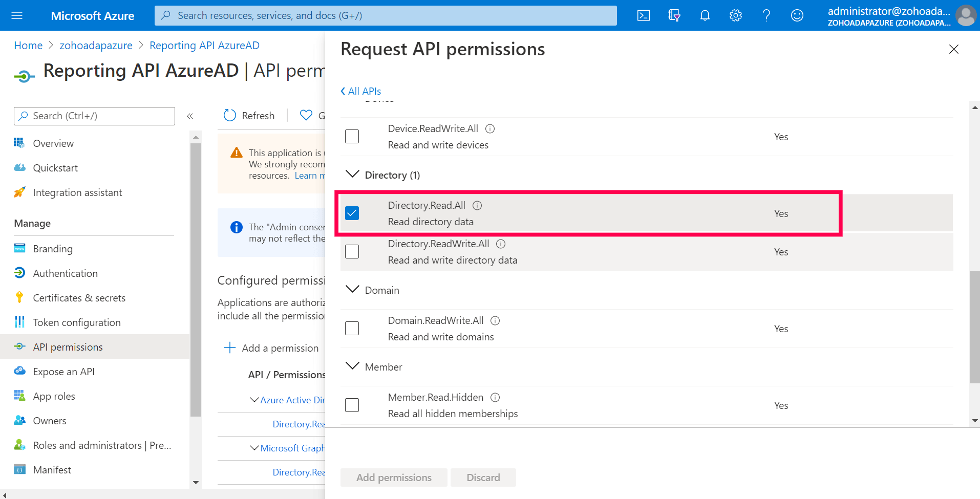Open portal settings gear icon

coord(735,15)
